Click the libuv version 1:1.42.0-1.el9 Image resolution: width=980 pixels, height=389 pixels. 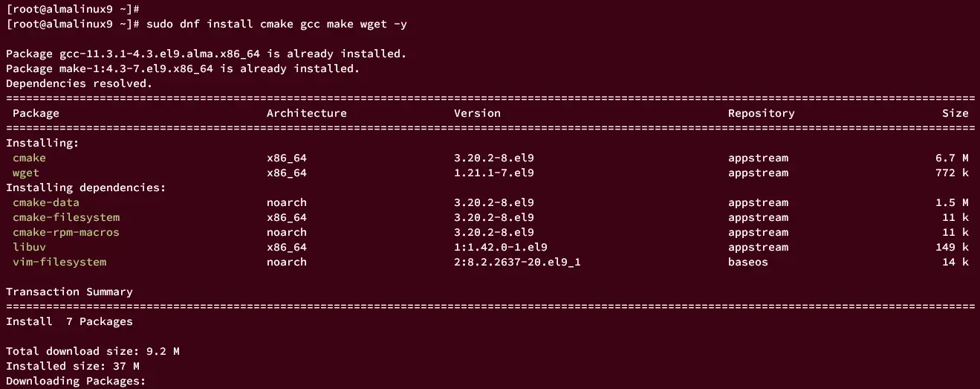tap(501, 247)
